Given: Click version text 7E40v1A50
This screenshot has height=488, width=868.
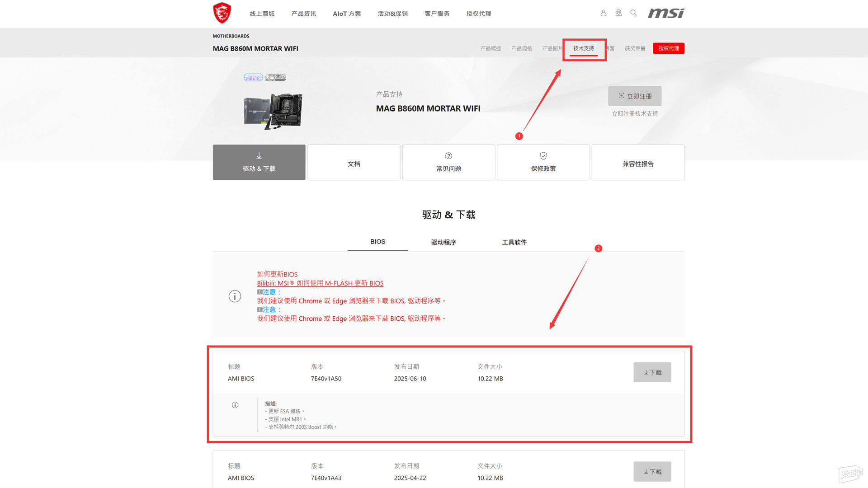Looking at the screenshot, I should 326,379.
